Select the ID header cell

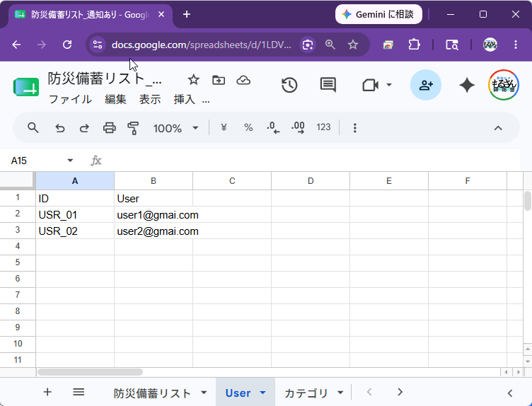(75, 199)
